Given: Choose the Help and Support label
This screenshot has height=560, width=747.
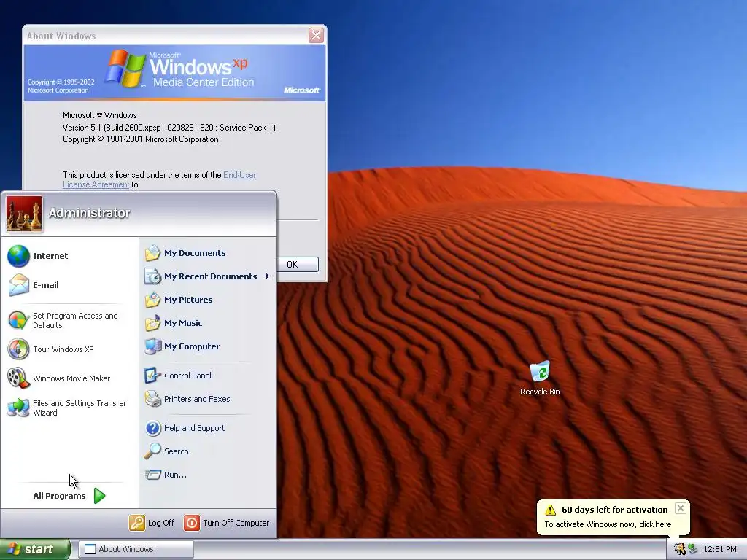Looking at the screenshot, I should [x=194, y=427].
